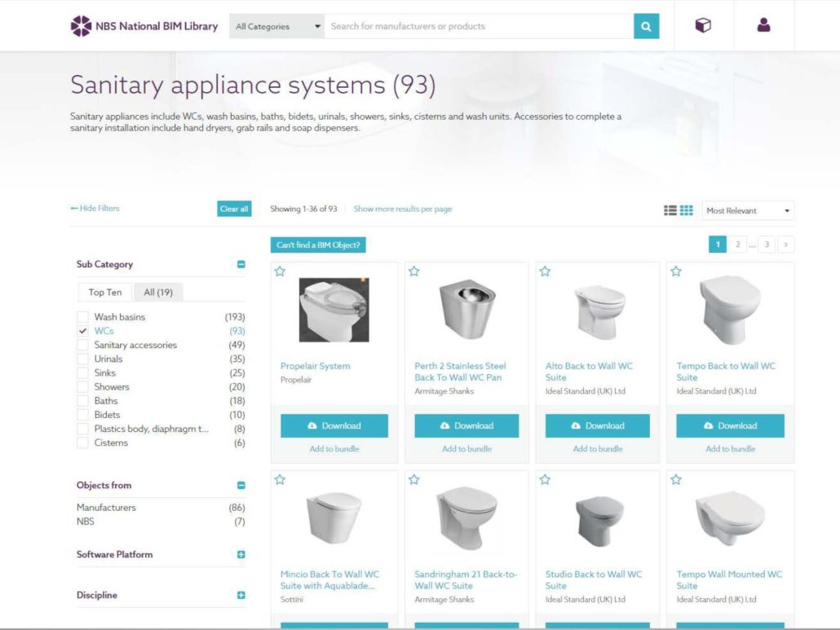This screenshot has height=630, width=840.
Task: Star the Studio Back to Wall WC Suite
Action: pos(545,479)
